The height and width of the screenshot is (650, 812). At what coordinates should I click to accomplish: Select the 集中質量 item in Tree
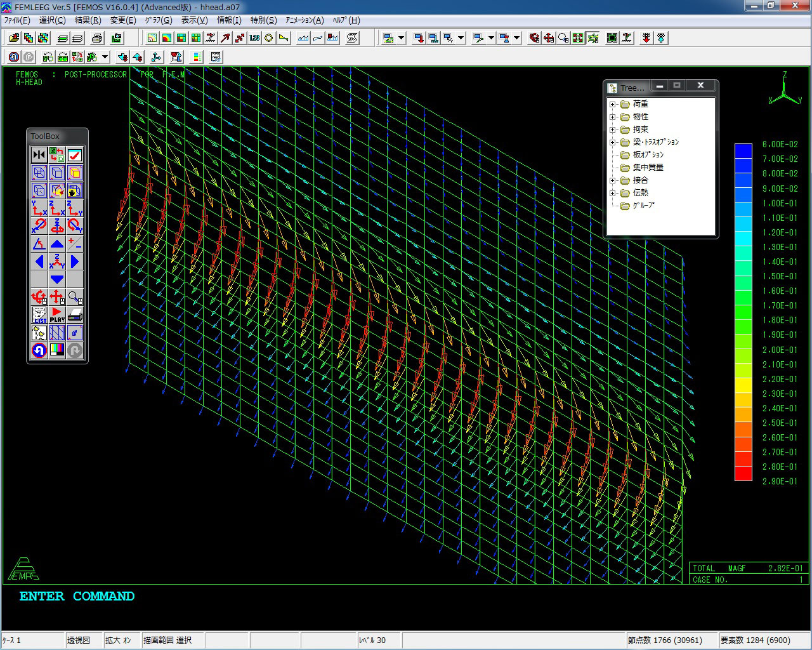point(648,168)
